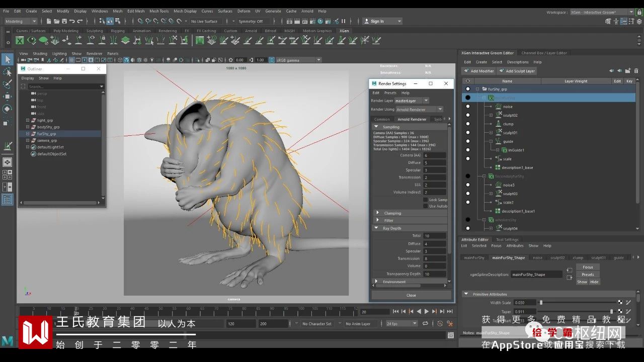Image resolution: width=644 pixels, height=362 pixels.
Task: Click the Width Scale slider handle
Action: click(541, 303)
